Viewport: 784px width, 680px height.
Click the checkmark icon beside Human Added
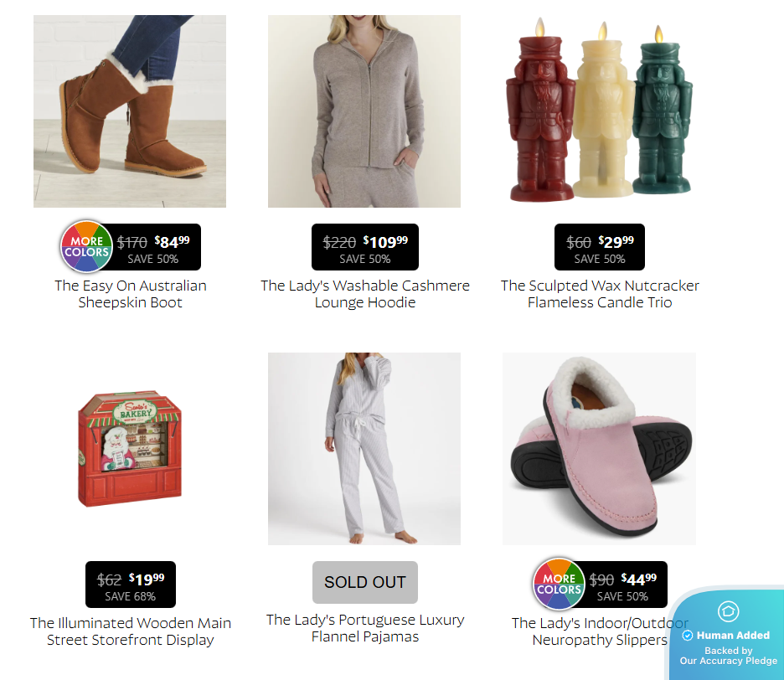click(688, 636)
